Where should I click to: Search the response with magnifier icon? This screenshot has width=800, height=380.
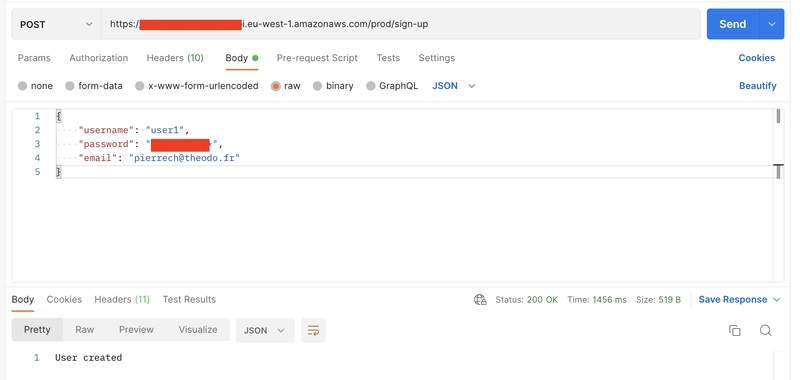(765, 331)
